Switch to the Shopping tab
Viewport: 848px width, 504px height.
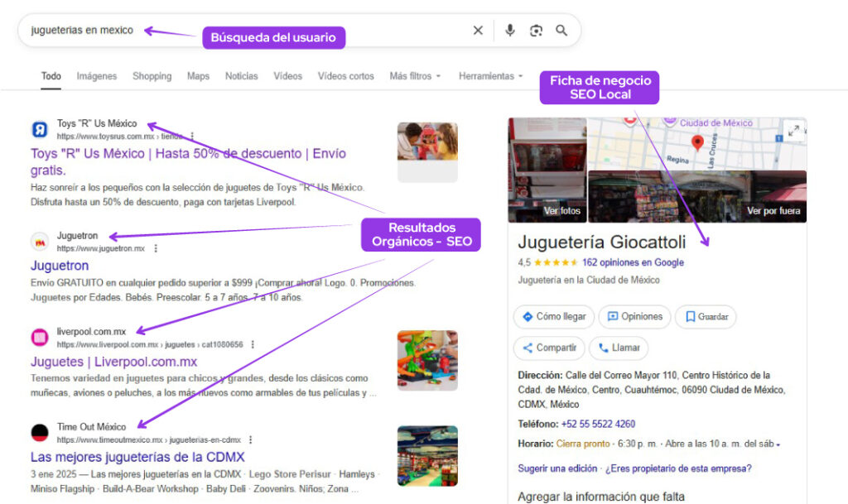(x=152, y=76)
